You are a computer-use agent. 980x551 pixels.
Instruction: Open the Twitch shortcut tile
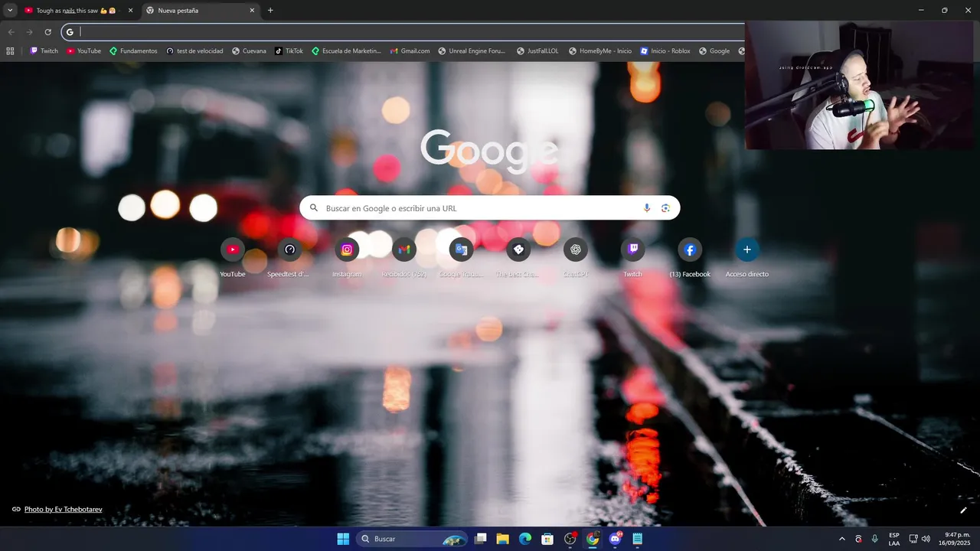632,258
